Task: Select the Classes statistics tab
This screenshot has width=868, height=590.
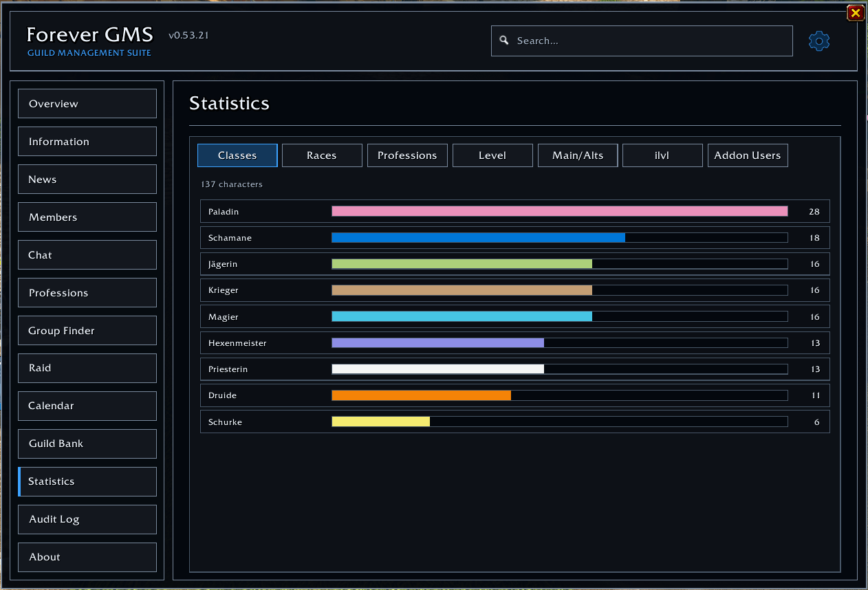Action: click(237, 155)
